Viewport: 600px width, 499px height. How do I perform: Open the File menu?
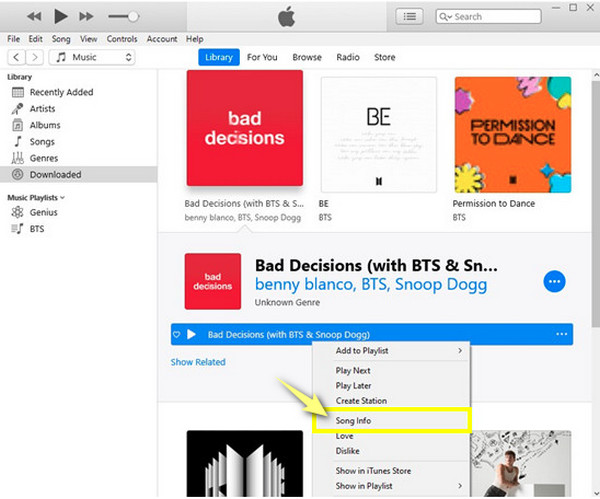(x=13, y=39)
